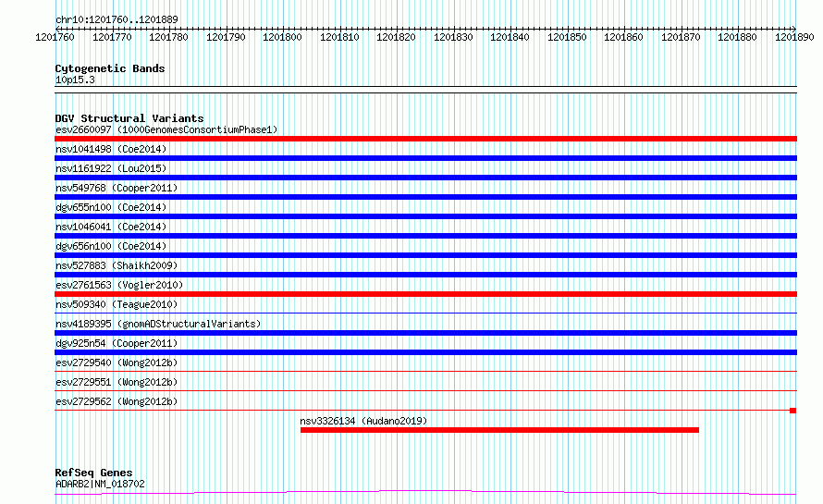
Task: Click ruler position 1201860
Action: pyautogui.click(x=623, y=37)
